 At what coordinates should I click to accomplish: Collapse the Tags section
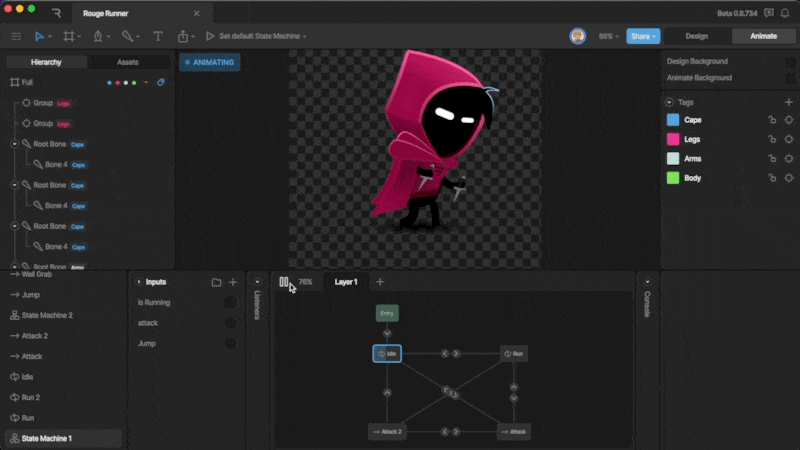669,102
